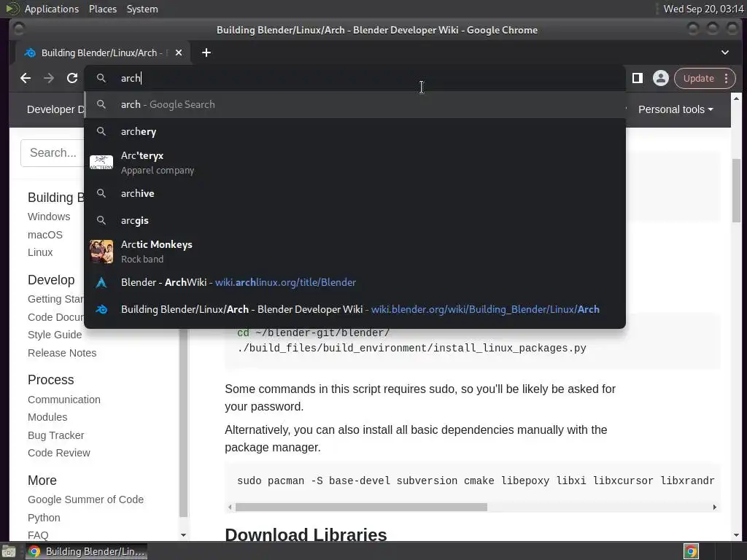Click page vertical scrollbar thumb
This screenshot has height=560, width=747.
pos(737,190)
